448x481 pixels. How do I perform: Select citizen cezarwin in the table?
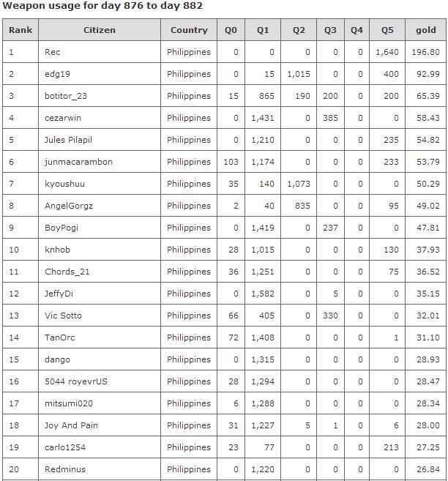click(x=63, y=118)
